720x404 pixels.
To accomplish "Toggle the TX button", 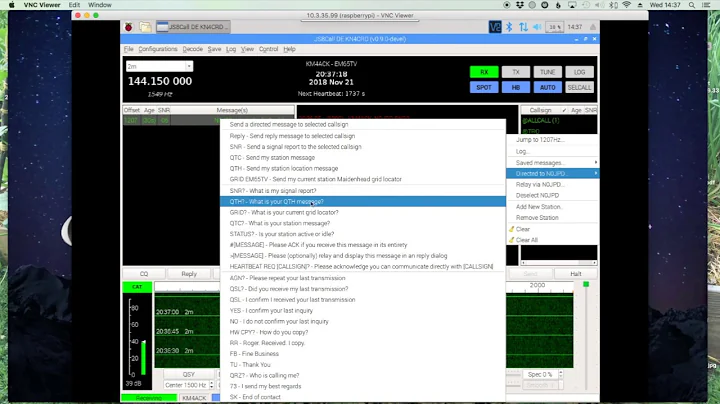I will pos(516,72).
